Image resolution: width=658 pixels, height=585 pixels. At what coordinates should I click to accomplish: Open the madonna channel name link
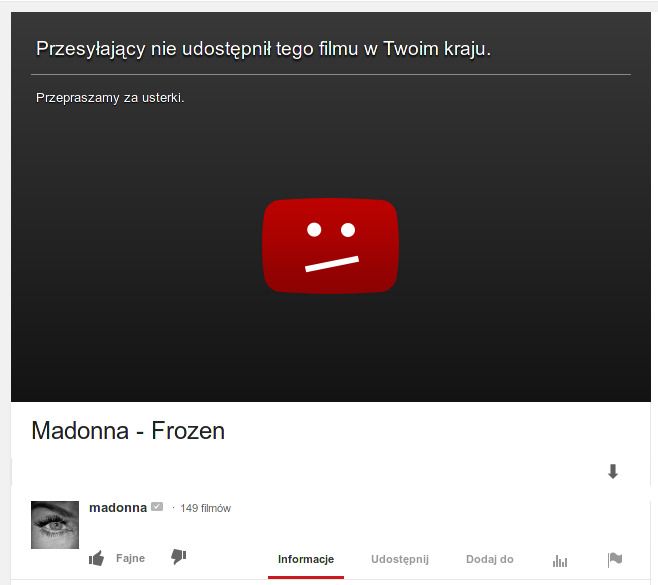pos(118,508)
